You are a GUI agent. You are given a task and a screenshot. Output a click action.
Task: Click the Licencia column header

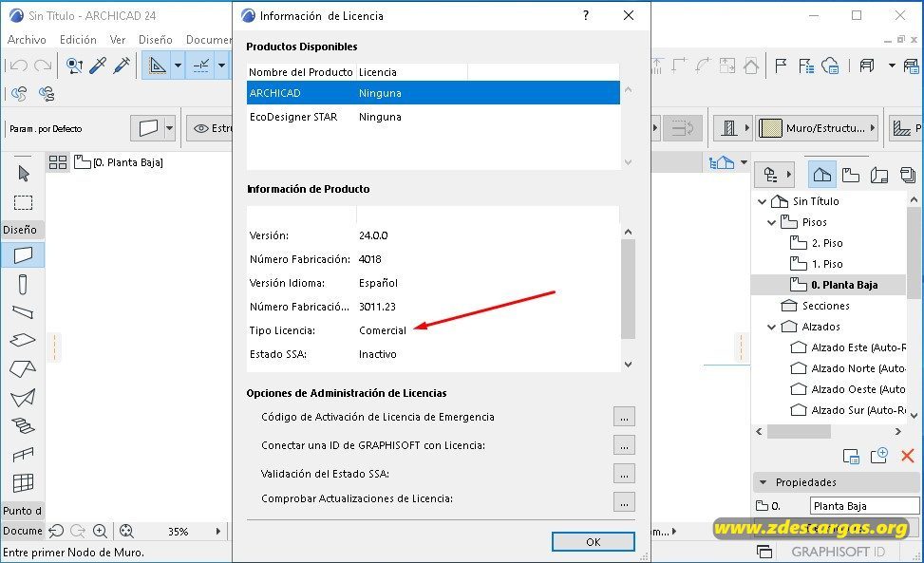pos(412,72)
